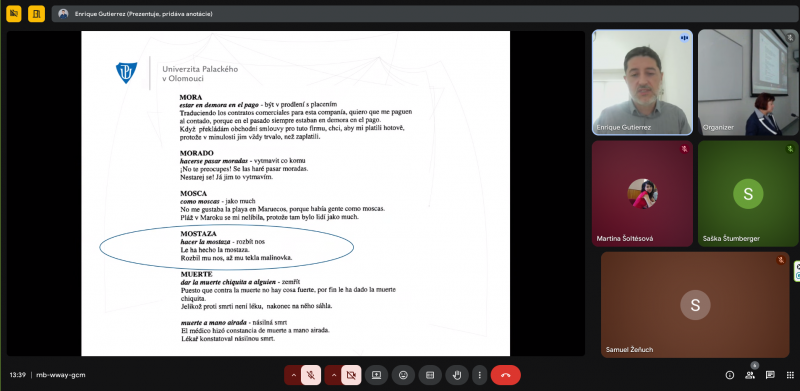This screenshot has height=391, width=800.
Task: Select Enrique Gutierrez video tile
Action: pyautogui.click(x=642, y=82)
